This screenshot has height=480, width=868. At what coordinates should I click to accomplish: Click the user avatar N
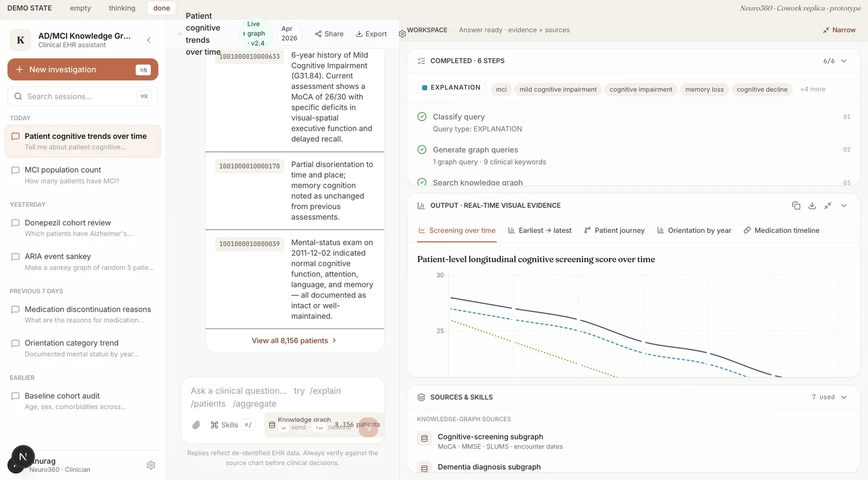23,457
